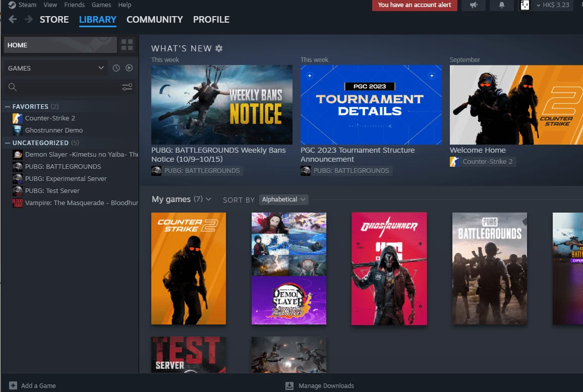Click the back navigation arrow
Image resolution: width=583 pixels, height=392 pixels.
pos(13,19)
